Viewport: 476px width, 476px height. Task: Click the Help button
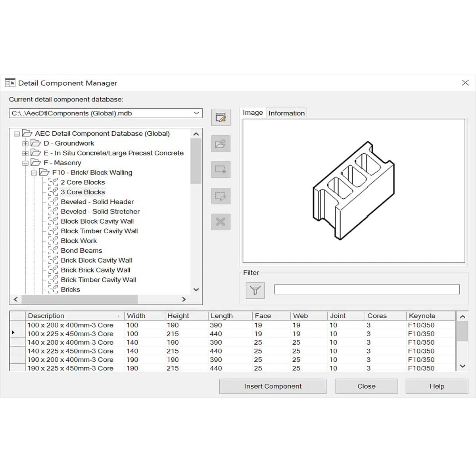[437, 386]
